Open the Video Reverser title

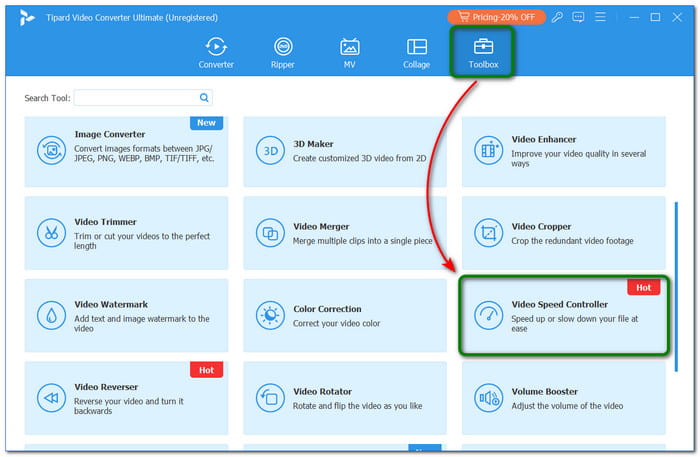pos(106,386)
